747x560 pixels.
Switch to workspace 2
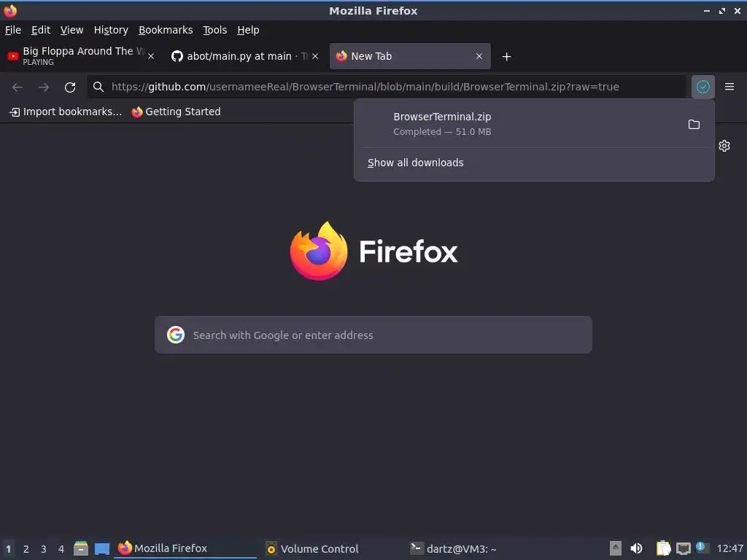[26, 548]
